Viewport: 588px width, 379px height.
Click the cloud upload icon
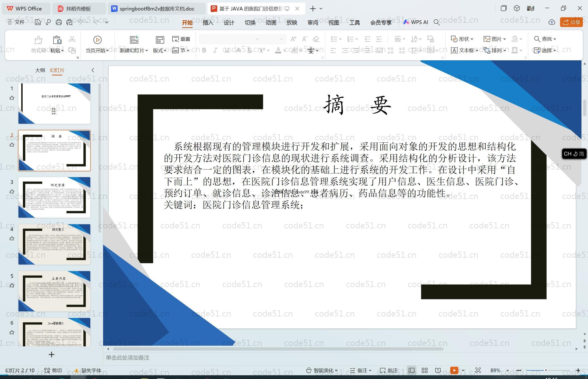tap(552, 22)
